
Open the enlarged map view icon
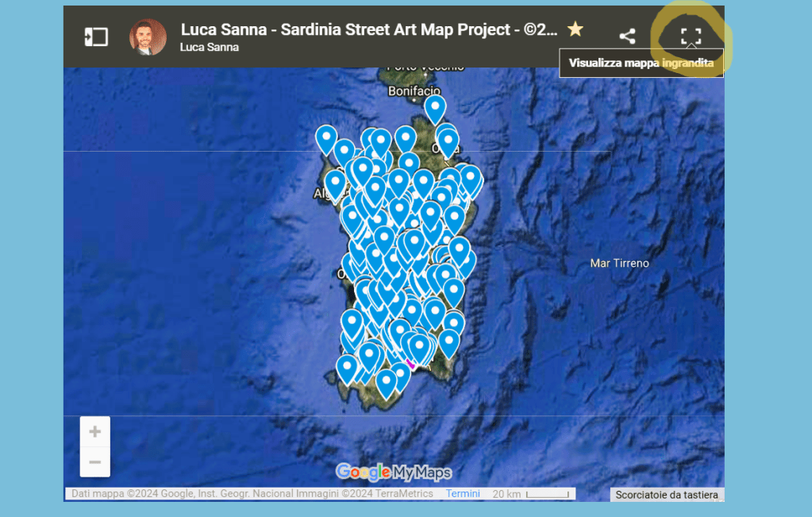(x=691, y=37)
